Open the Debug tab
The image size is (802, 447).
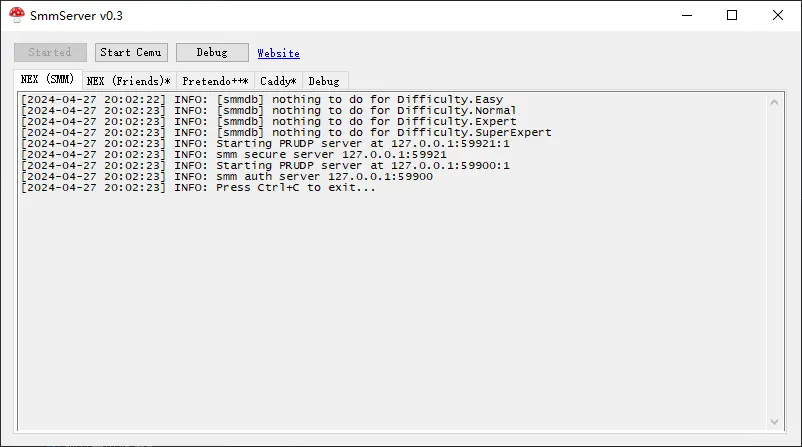pyautogui.click(x=324, y=81)
